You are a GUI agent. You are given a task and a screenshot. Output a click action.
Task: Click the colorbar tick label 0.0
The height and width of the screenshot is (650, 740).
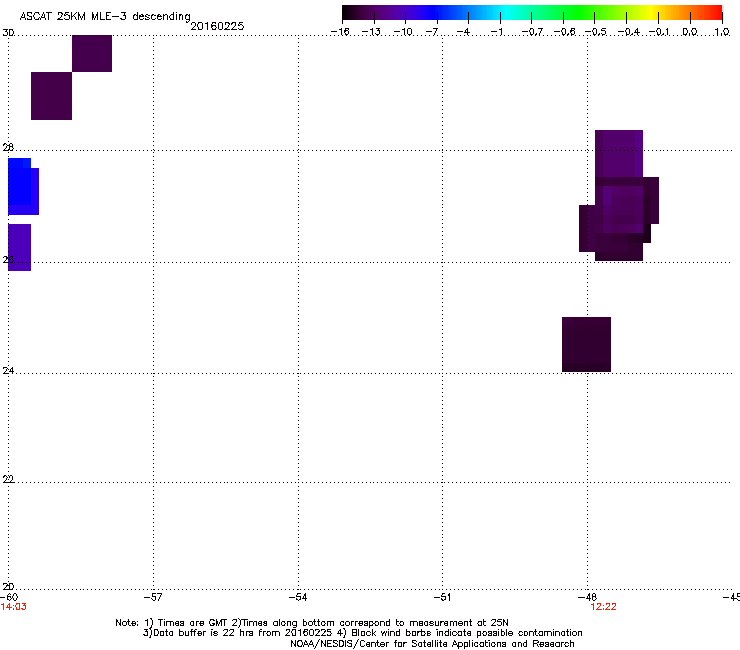[690, 32]
